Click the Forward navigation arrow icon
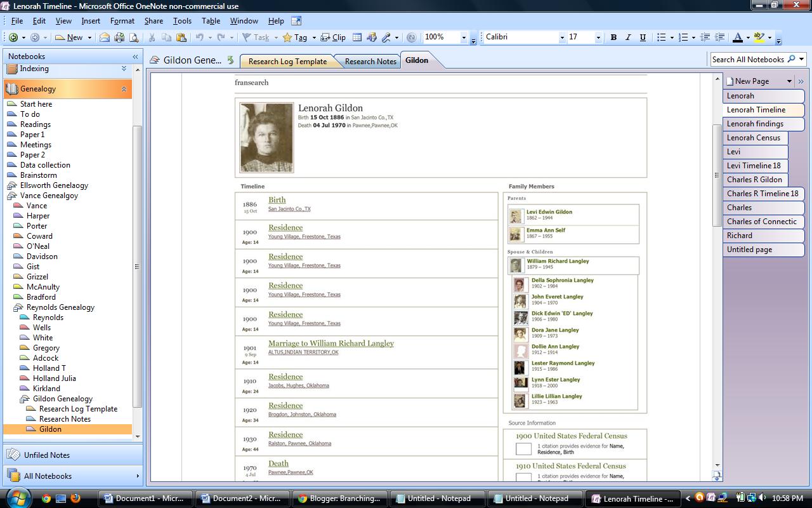This screenshot has width=812, height=508. pyautogui.click(x=35, y=37)
